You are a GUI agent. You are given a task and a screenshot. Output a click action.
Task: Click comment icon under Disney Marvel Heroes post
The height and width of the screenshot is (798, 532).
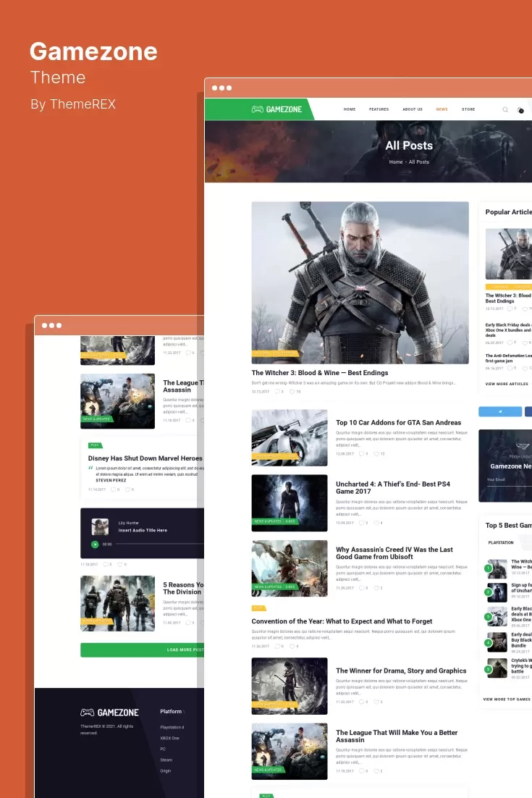(x=114, y=490)
